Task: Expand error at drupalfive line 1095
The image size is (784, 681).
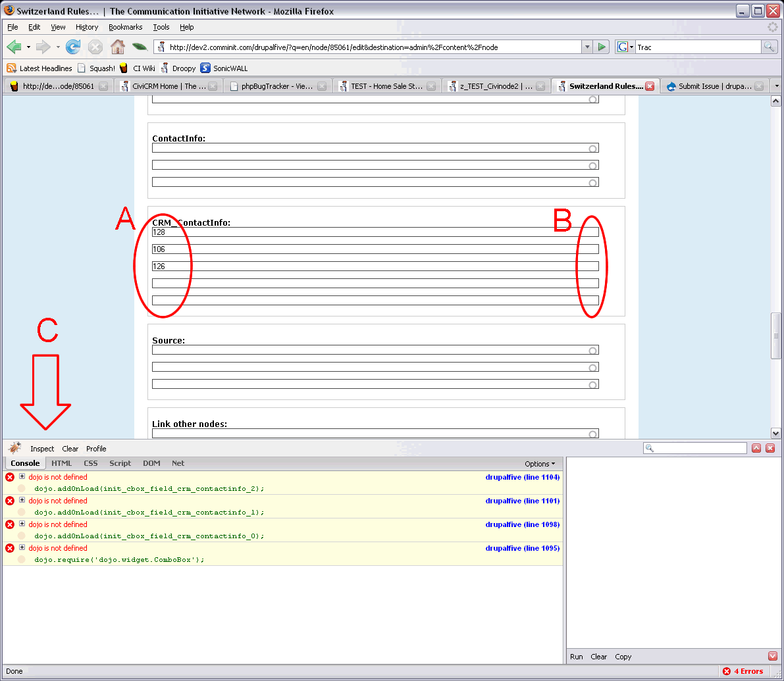Action: 22,547
